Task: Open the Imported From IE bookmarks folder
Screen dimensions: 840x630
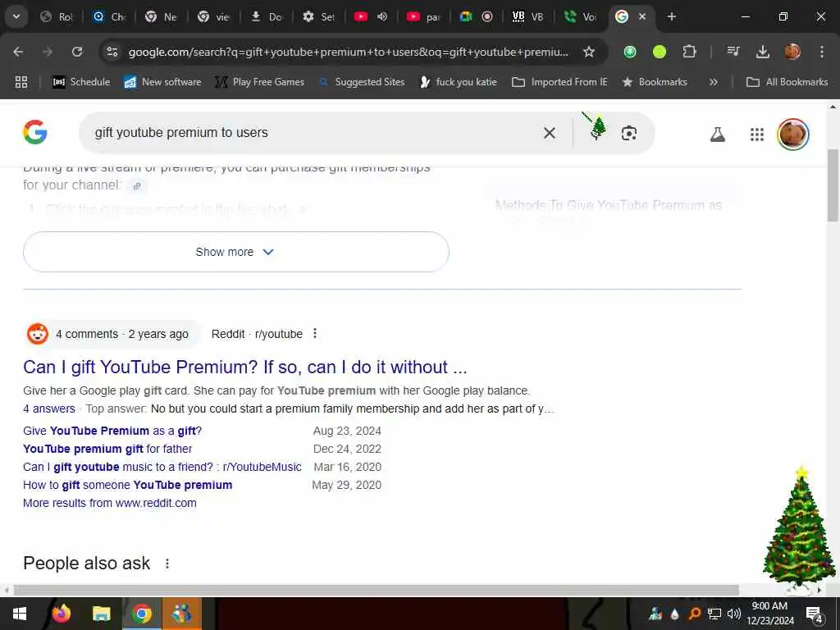Action: pyautogui.click(x=559, y=82)
